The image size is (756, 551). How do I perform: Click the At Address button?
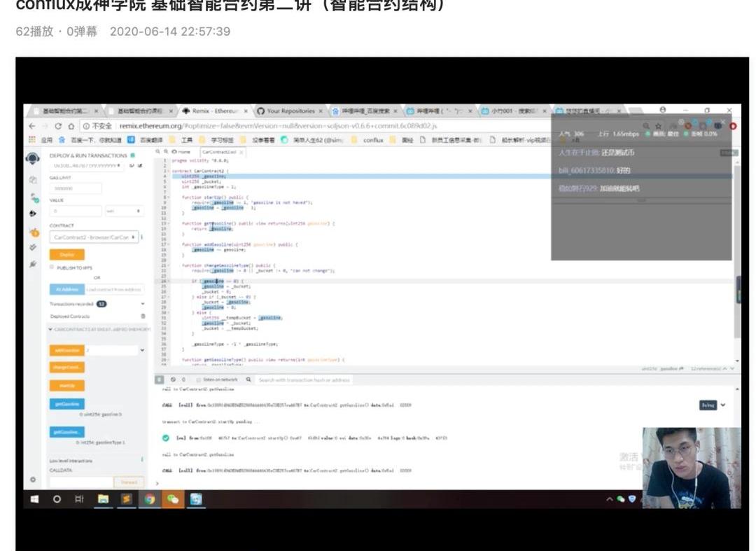click(x=66, y=289)
